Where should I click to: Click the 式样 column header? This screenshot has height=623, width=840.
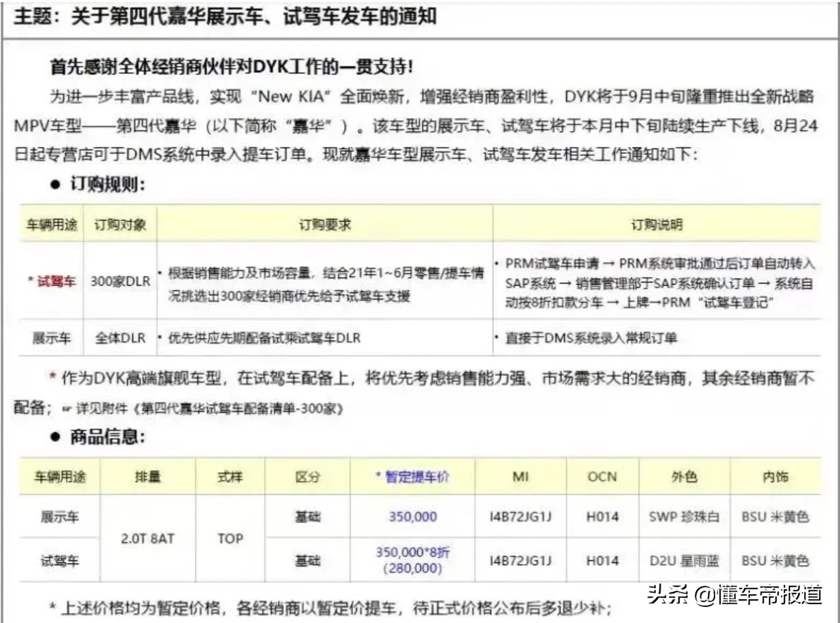point(230,476)
